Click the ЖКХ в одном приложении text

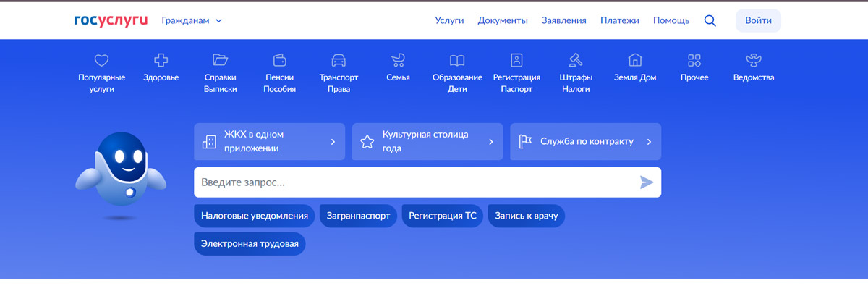(x=253, y=142)
